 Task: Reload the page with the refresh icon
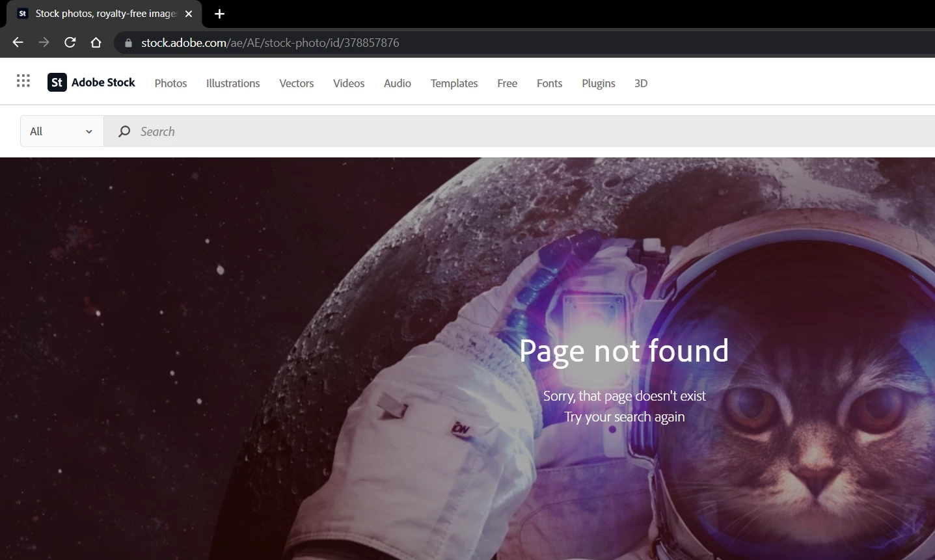tap(70, 42)
